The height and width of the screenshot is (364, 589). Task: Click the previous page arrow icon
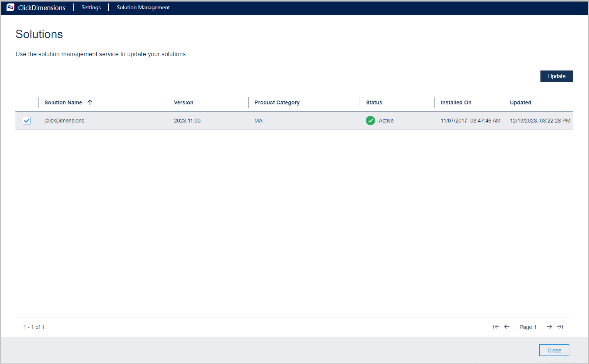click(x=507, y=327)
